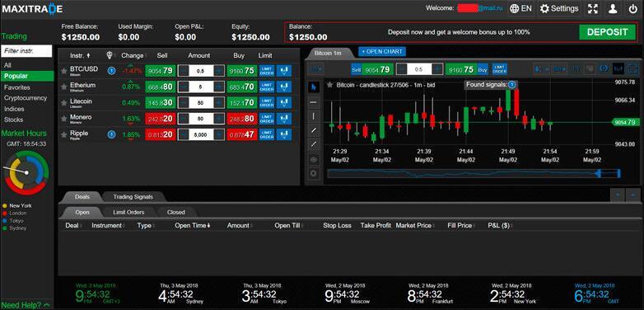Toggle the Bitcoin chart favorite star

click(329, 85)
